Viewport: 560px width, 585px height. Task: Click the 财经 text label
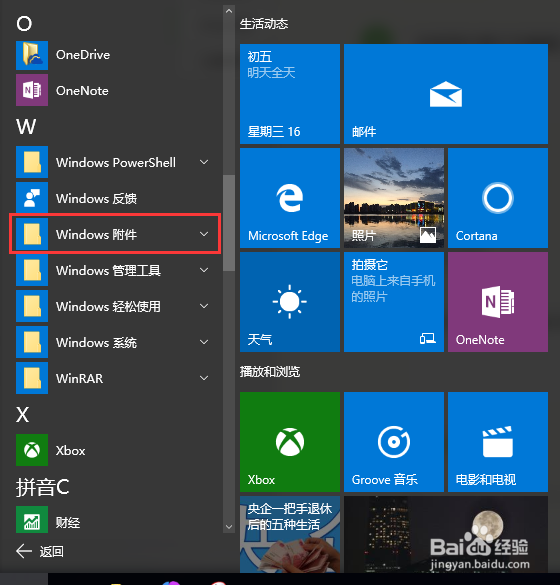click(x=68, y=523)
